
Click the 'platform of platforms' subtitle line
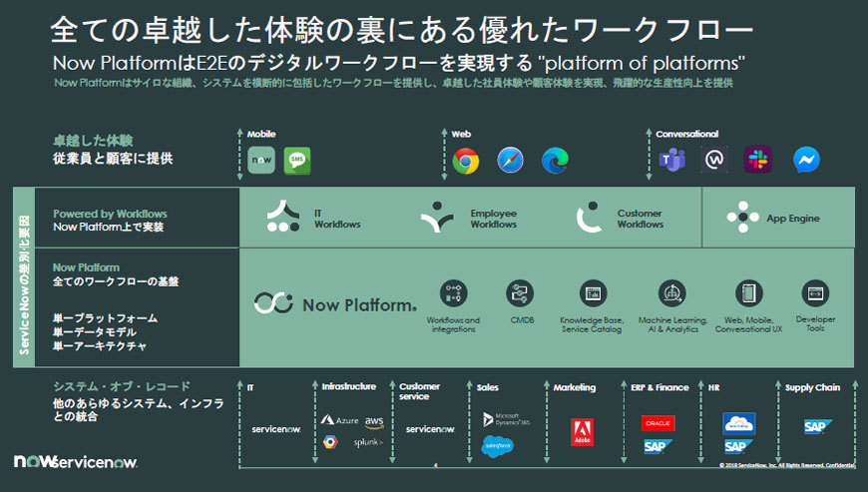coord(398,63)
